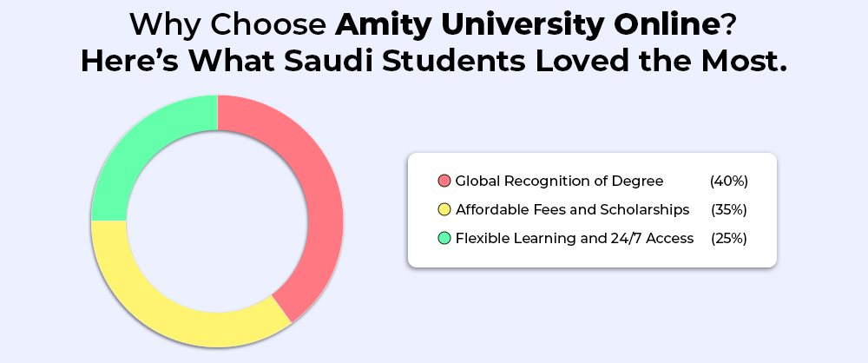Click the (35%) percentage value
Viewport: 868px width, 363px height.
point(728,210)
